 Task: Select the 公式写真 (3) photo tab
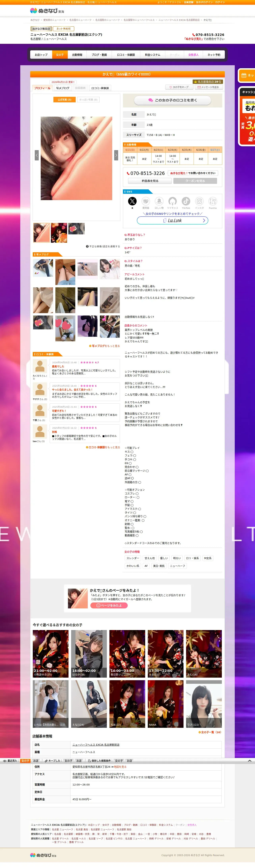64,100
